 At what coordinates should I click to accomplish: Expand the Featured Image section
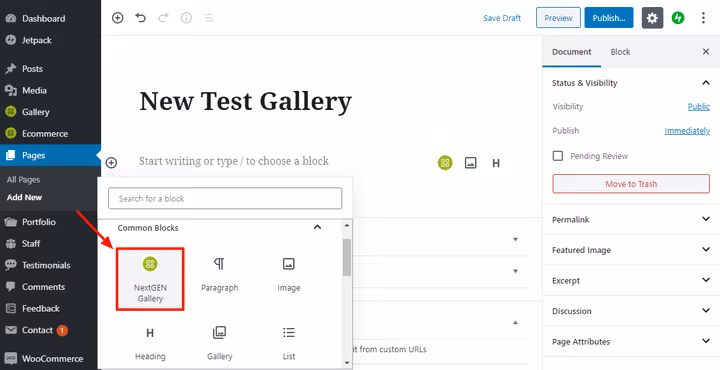(631, 250)
